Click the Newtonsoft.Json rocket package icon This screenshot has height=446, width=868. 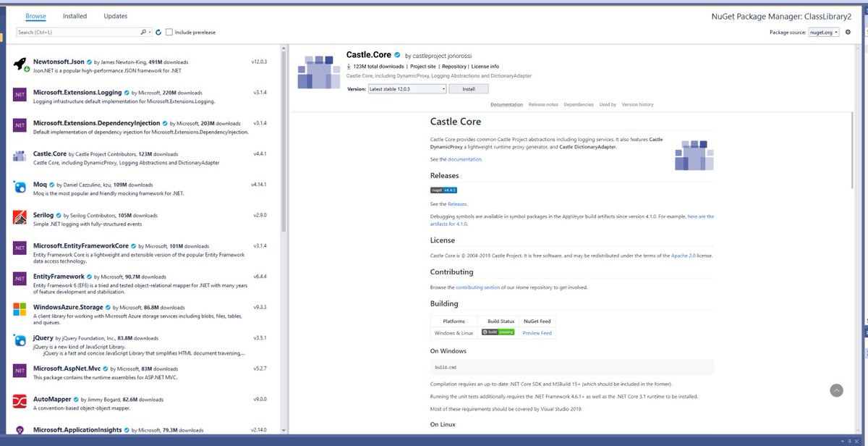pos(20,64)
